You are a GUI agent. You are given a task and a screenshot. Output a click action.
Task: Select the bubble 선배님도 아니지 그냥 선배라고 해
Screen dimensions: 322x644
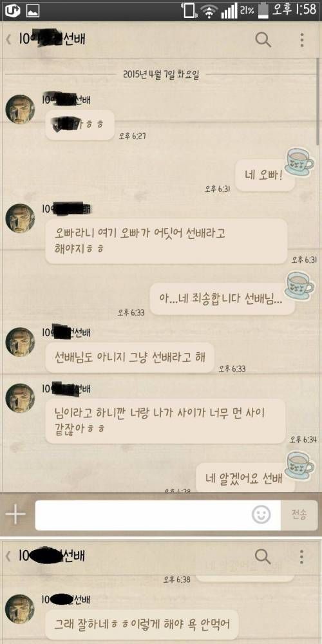(130, 357)
